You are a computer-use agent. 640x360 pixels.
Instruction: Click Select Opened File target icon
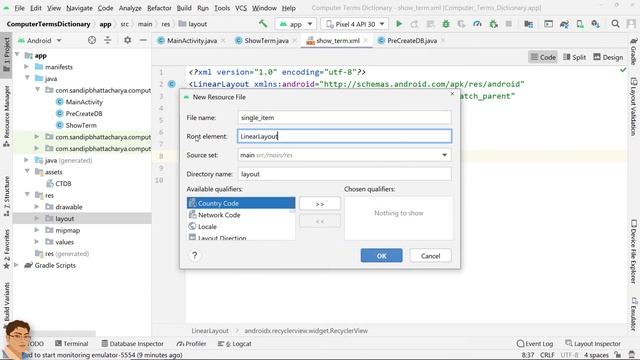click(92, 40)
